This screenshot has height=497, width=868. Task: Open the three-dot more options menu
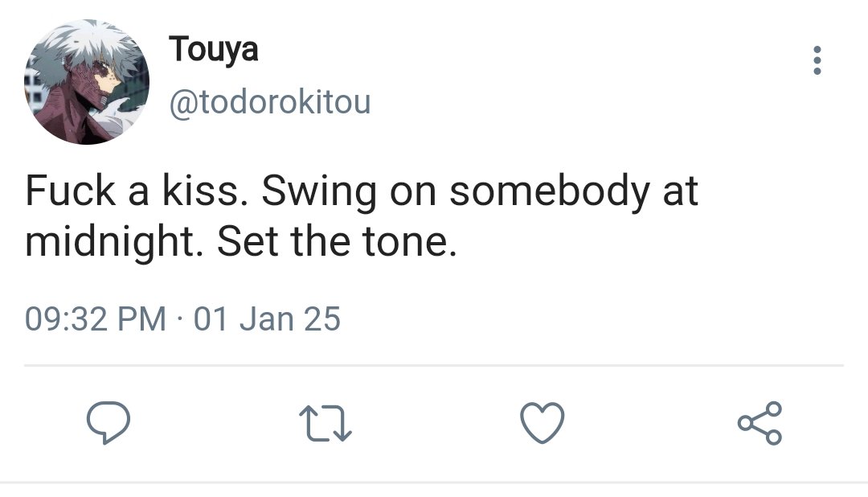tap(817, 61)
